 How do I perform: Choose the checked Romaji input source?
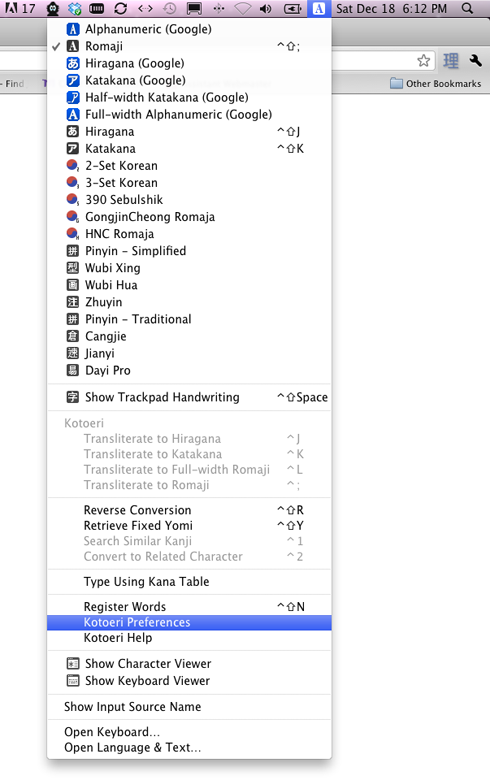(x=189, y=46)
